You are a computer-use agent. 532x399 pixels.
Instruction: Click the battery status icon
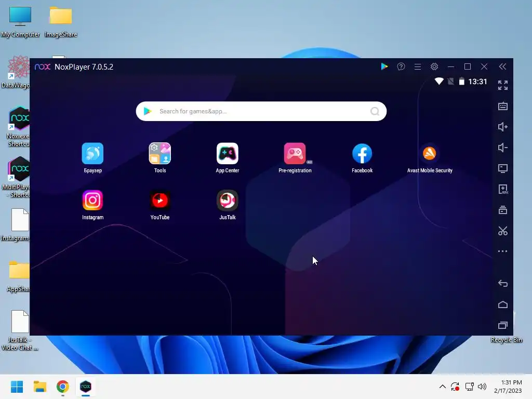tap(461, 82)
